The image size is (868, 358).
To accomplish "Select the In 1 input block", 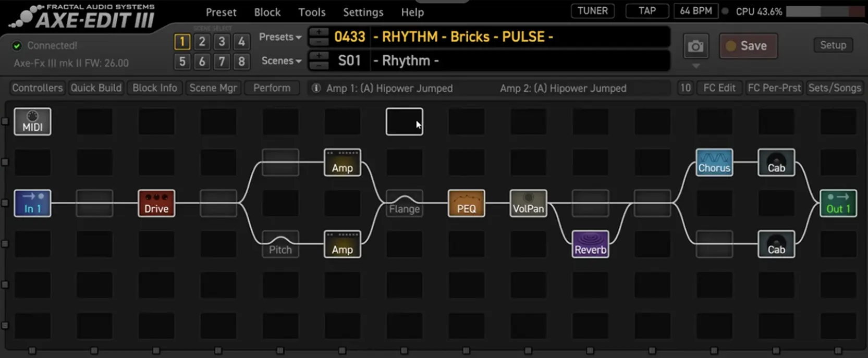I will click(x=32, y=203).
